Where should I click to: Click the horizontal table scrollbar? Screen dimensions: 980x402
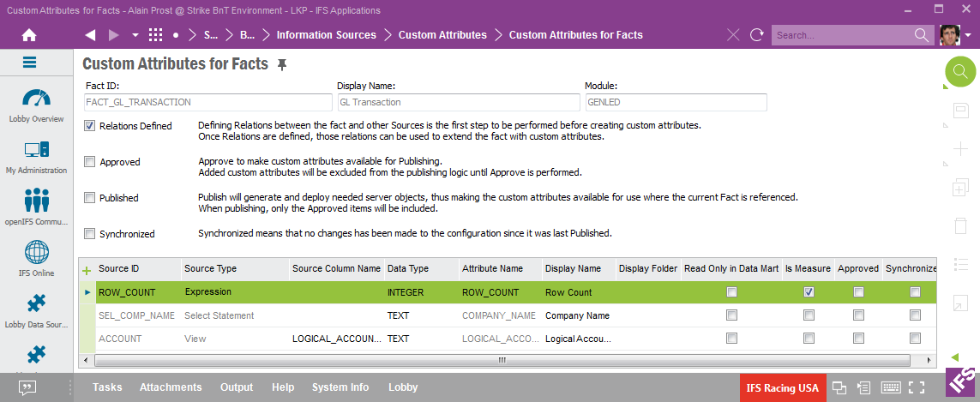pyautogui.click(x=502, y=361)
